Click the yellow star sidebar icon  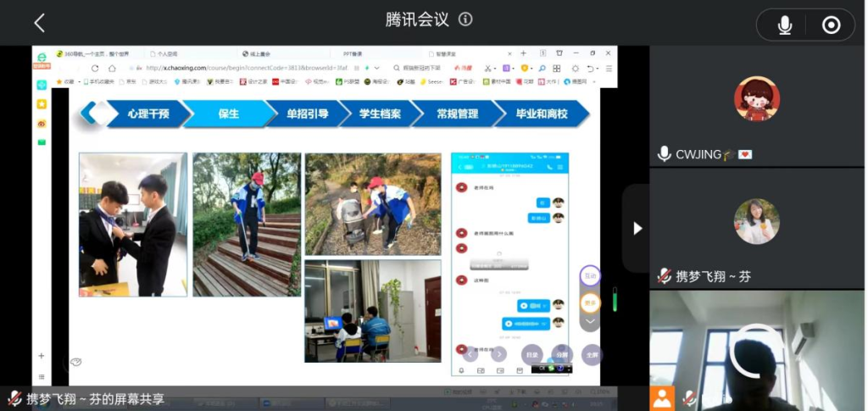tap(42, 103)
